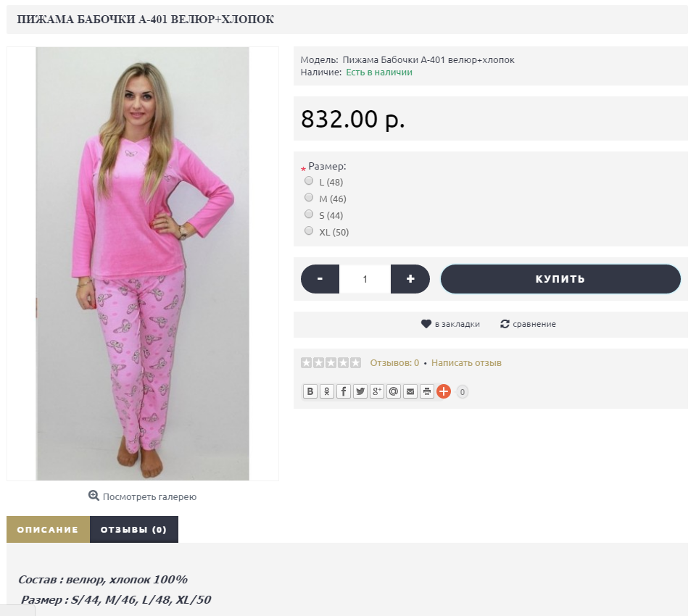Screen dimensions: 696x616
Task: Open the Описание tab
Action: pos(48,530)
